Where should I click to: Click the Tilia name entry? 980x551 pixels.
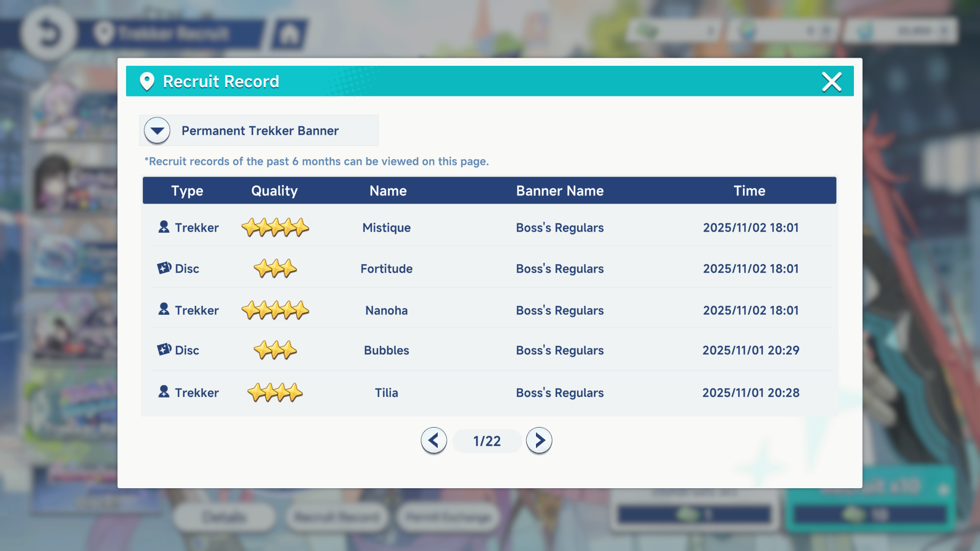[386, 393]
